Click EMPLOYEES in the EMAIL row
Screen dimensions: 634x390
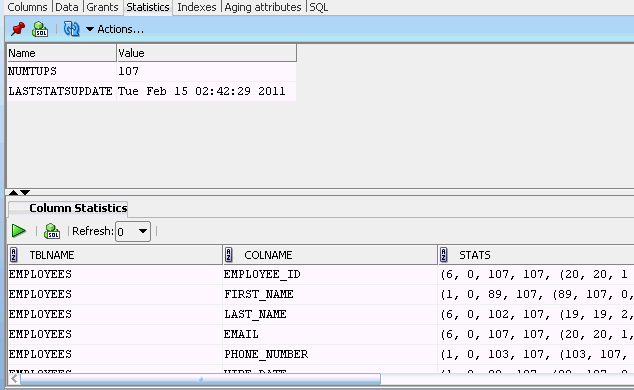[x=115, y=334]
